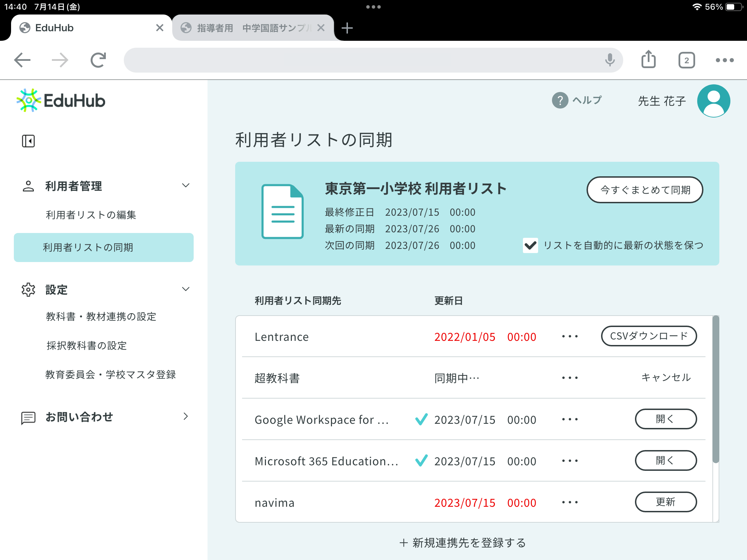
Task: Open 教育委員会・学校マスタ登録
Action: pyautogui.click(x=111, y=375)
